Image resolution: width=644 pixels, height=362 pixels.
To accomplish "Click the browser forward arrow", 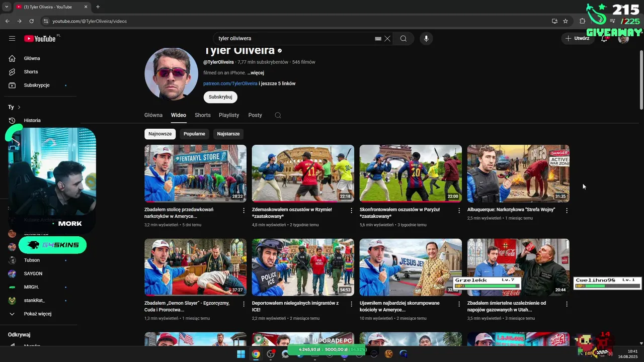I will 19,21.
